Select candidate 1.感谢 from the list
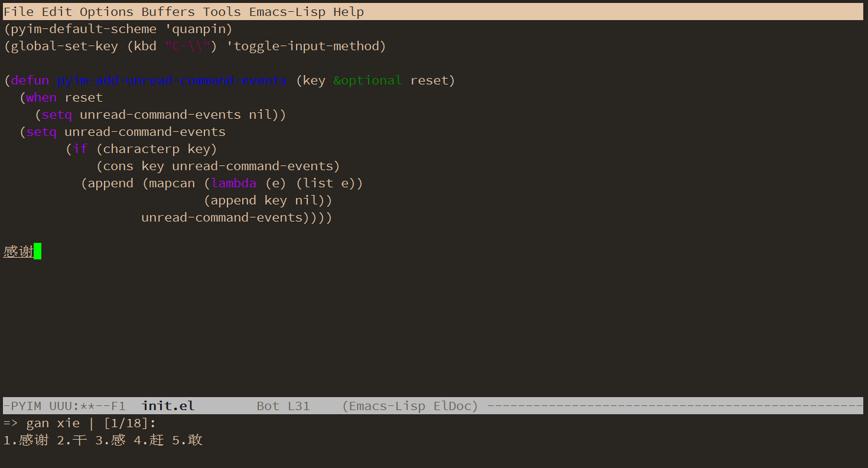 [25, 440]
